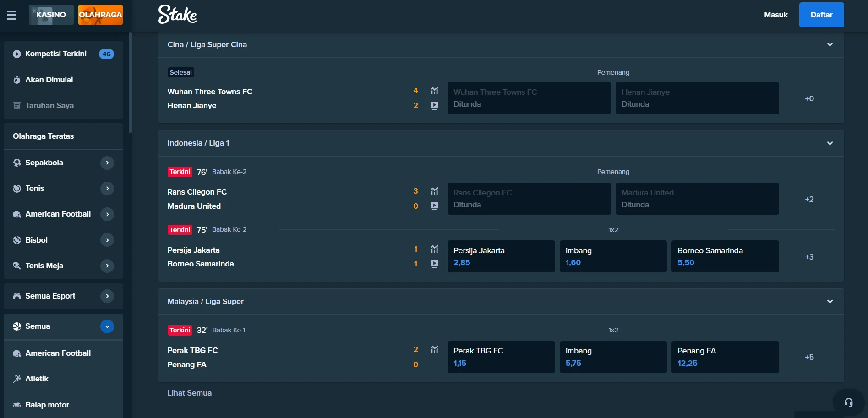Click the Daftar register button
The image size is (868, 418).
[821, 15]
